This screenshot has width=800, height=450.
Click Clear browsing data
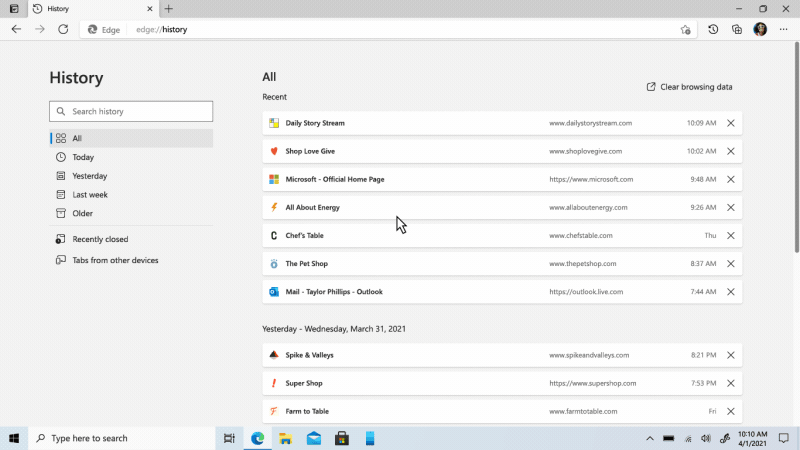click(x=689, y=87)
